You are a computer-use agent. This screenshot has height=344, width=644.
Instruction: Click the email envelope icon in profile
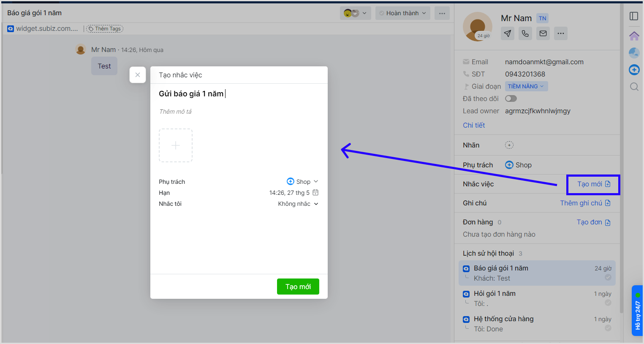click(543, 33)
